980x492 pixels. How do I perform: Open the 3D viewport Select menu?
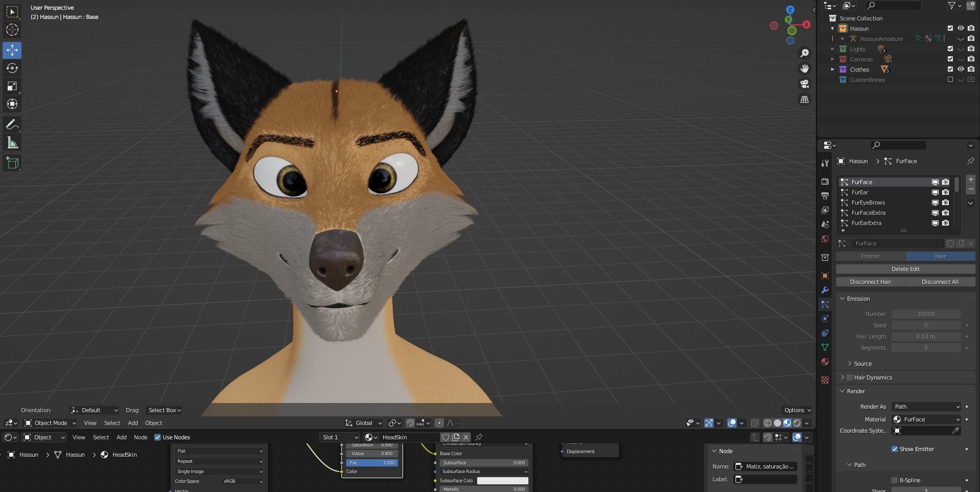112,423
